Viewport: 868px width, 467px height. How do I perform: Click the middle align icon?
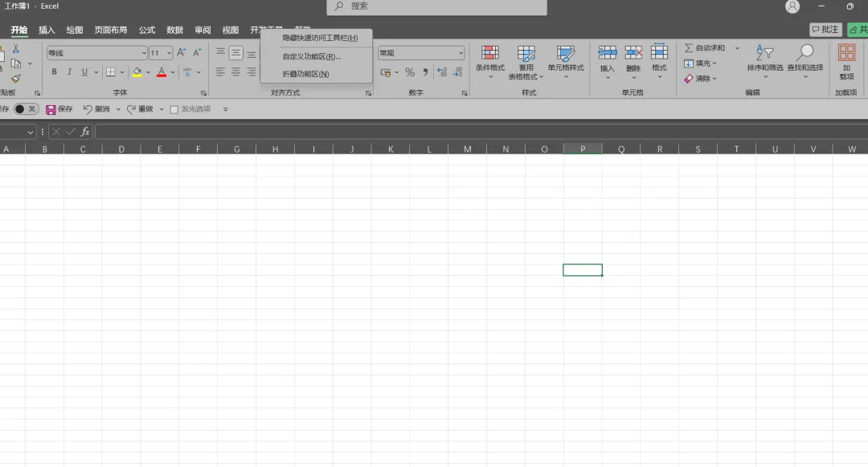235,52
